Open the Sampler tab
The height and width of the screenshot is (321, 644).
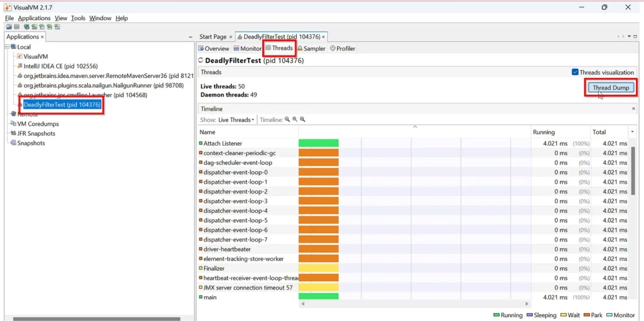point(311,49)
